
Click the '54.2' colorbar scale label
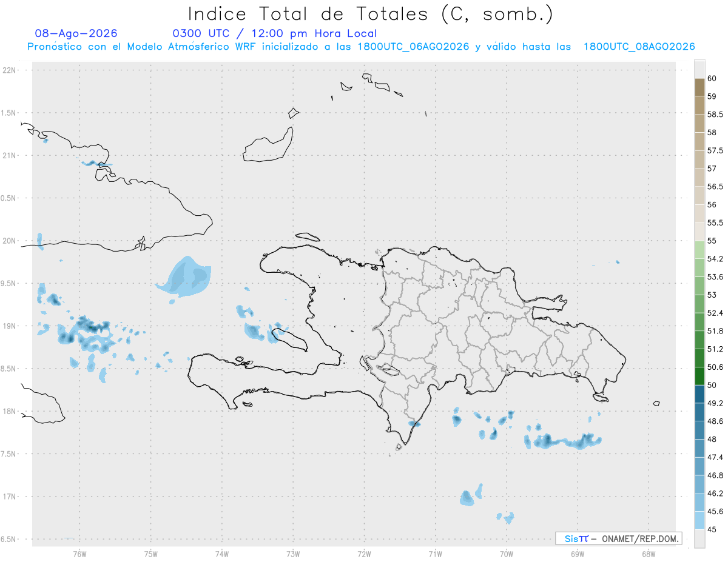tap(715, 259)
